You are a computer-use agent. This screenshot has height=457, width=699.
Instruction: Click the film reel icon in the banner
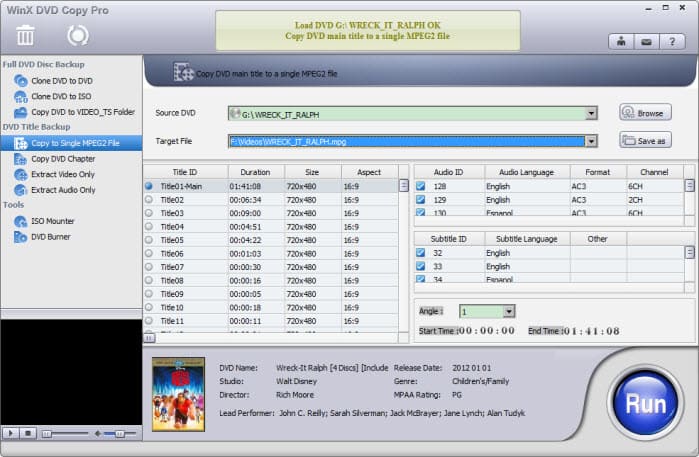pyautogui.click(x=183, y=72)
